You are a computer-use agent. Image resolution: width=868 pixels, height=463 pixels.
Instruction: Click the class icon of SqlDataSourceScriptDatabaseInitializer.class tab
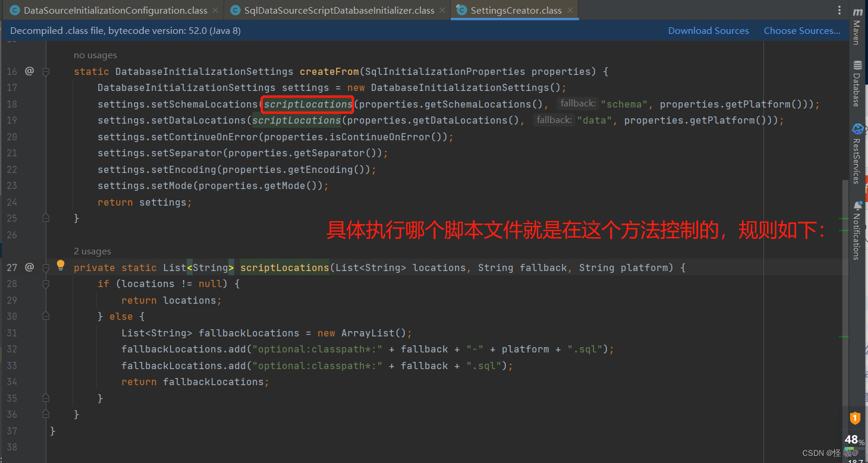[235, 10]
